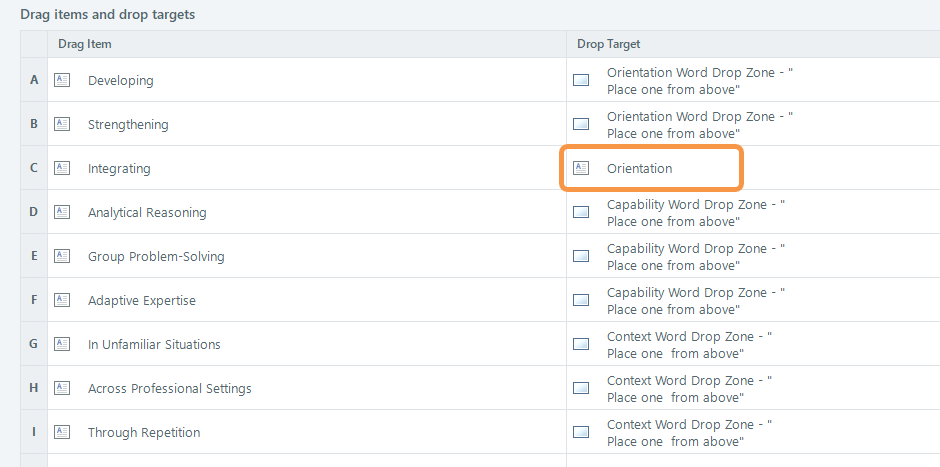
Task: Click icon next to Adaptive Expertise
Action: [62, 300]
